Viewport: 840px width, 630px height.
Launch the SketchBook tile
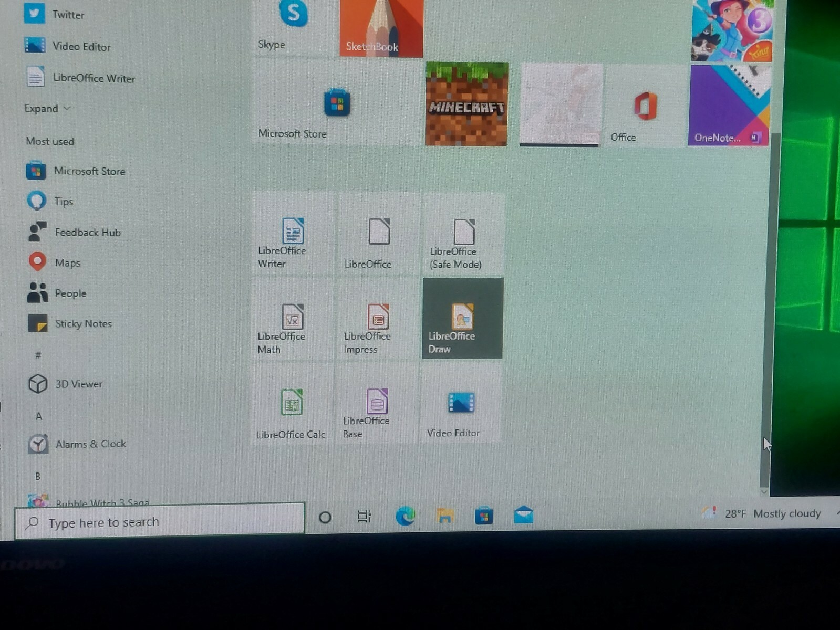381,27
